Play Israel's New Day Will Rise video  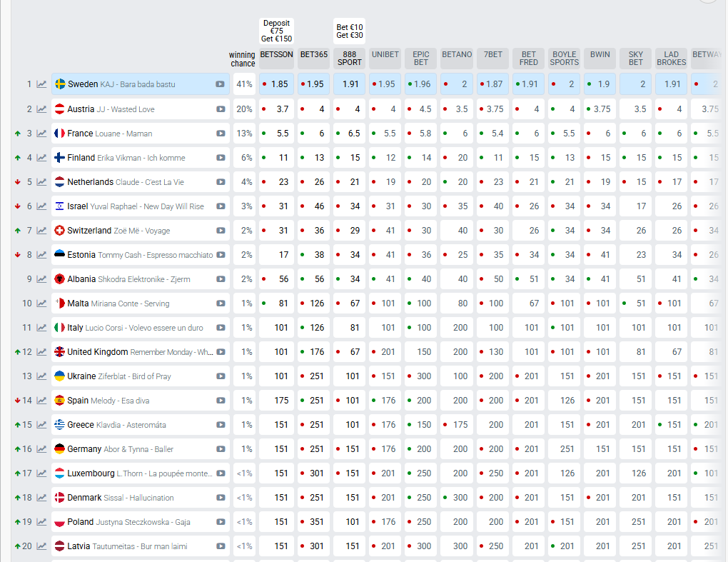221,206
